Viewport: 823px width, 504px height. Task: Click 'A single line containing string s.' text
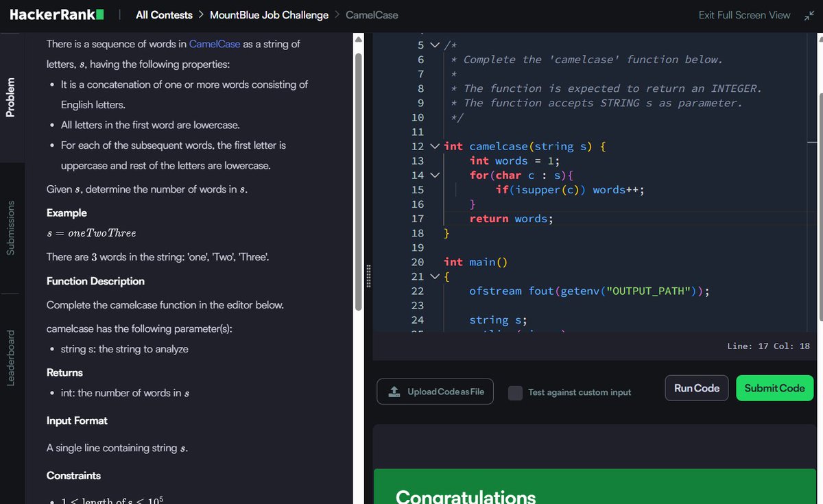[x=117, y=448]
